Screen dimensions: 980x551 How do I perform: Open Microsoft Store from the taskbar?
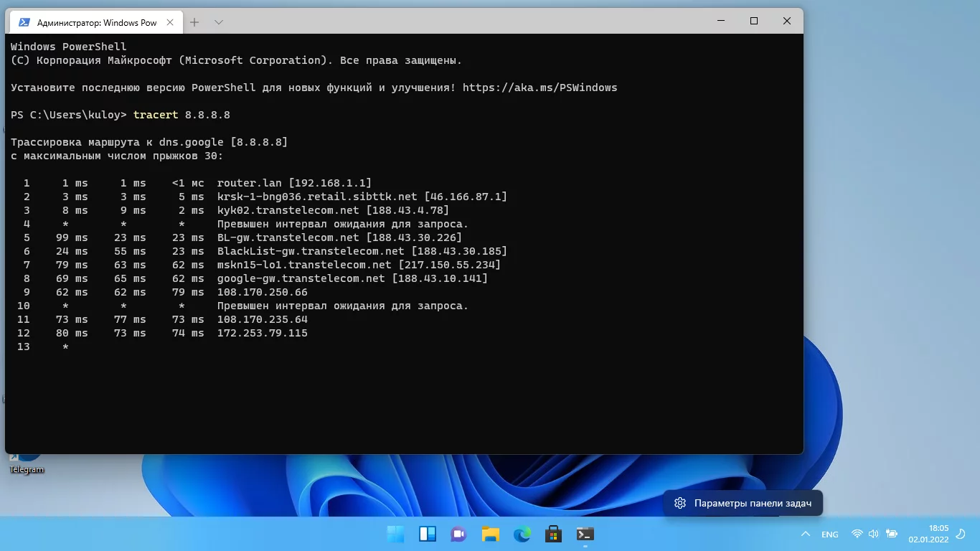pos(554,534)
